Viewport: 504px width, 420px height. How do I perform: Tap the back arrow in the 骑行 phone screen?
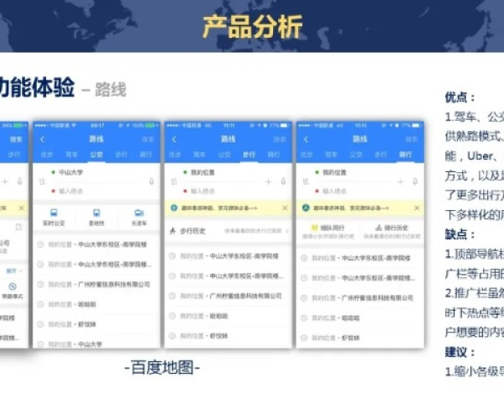pos(306,139)
